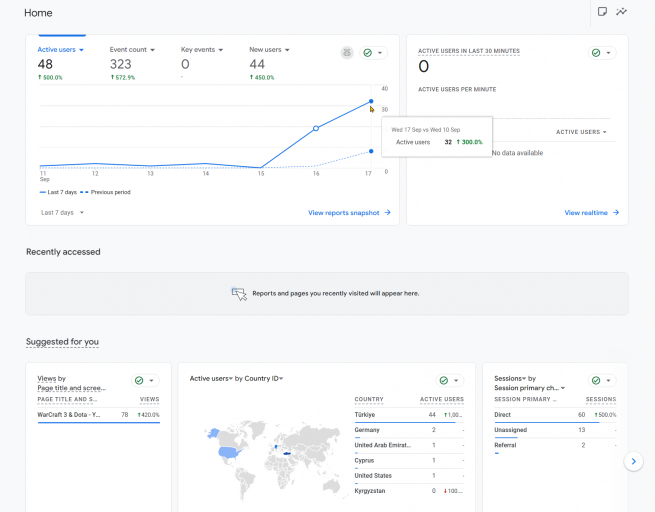Open Active users dropdown in map card

(x=211, y=378)
